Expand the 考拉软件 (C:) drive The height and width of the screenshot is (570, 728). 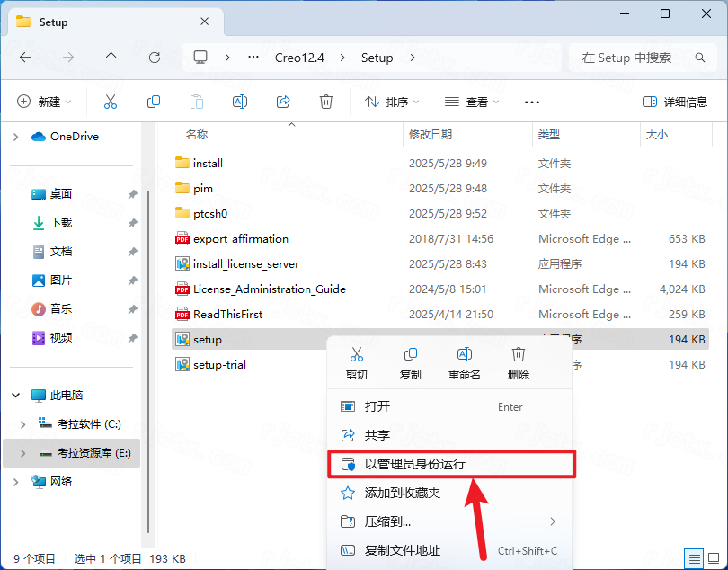tap(22, 424)
